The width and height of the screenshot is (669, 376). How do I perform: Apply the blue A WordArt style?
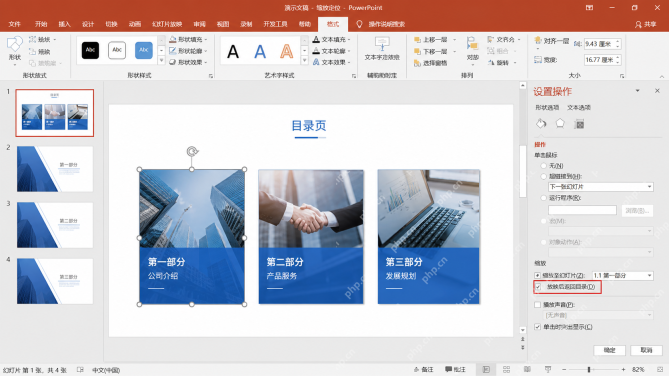click(x=260, y=52)
